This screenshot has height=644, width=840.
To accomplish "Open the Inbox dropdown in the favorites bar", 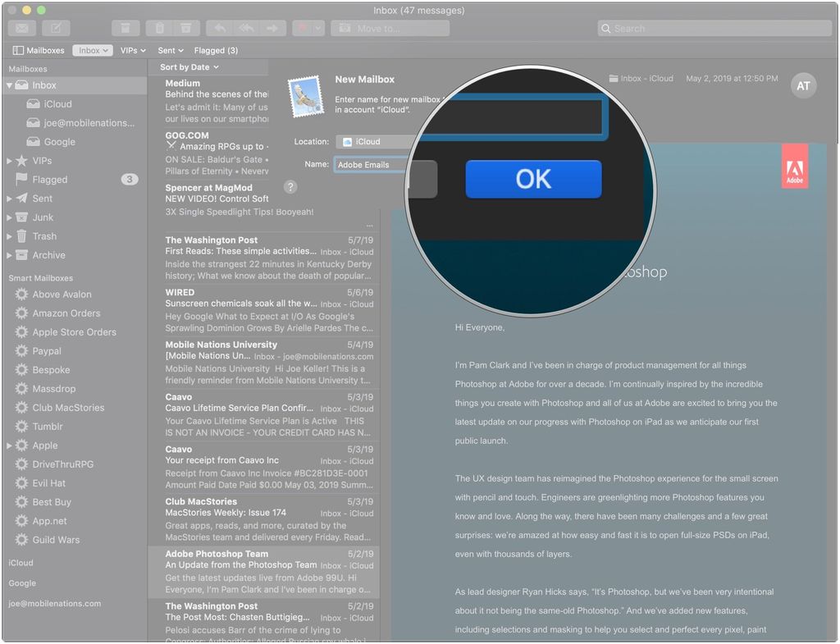I will point(92,50).
